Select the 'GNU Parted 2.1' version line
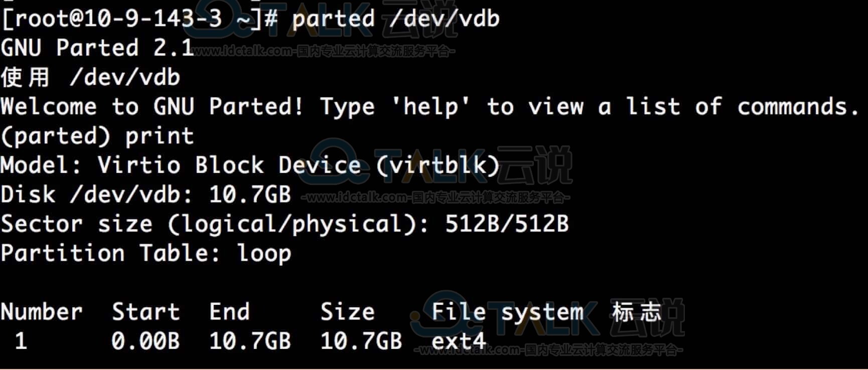868x370 pixels. point(97,48)
